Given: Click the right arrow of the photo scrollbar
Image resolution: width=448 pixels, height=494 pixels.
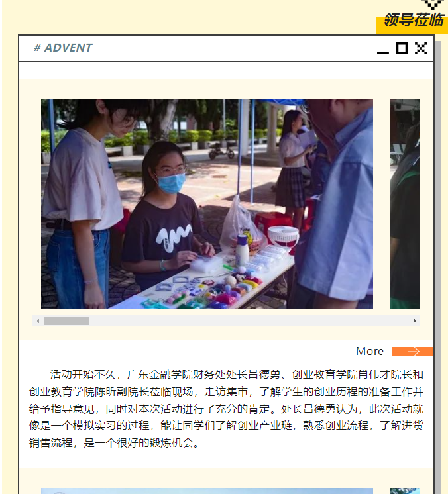Looking at the screenshot, I should coord(415,321).
